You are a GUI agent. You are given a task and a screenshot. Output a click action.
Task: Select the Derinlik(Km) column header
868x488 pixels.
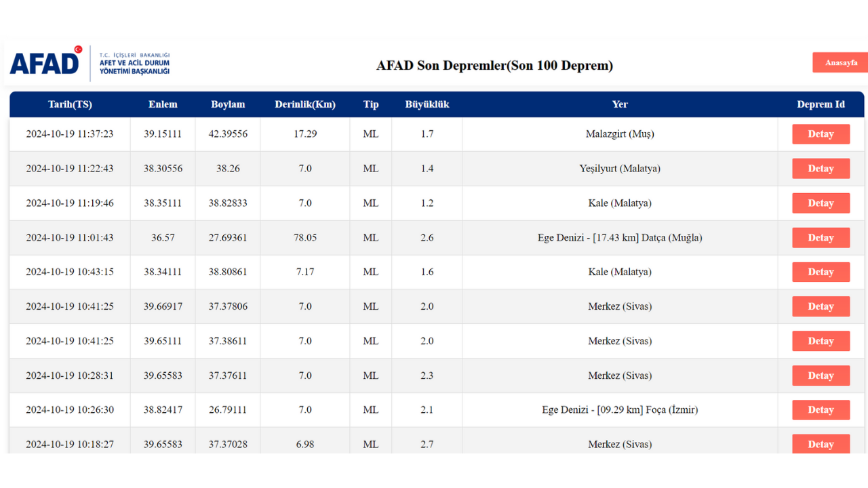click(x=305, y=104)
